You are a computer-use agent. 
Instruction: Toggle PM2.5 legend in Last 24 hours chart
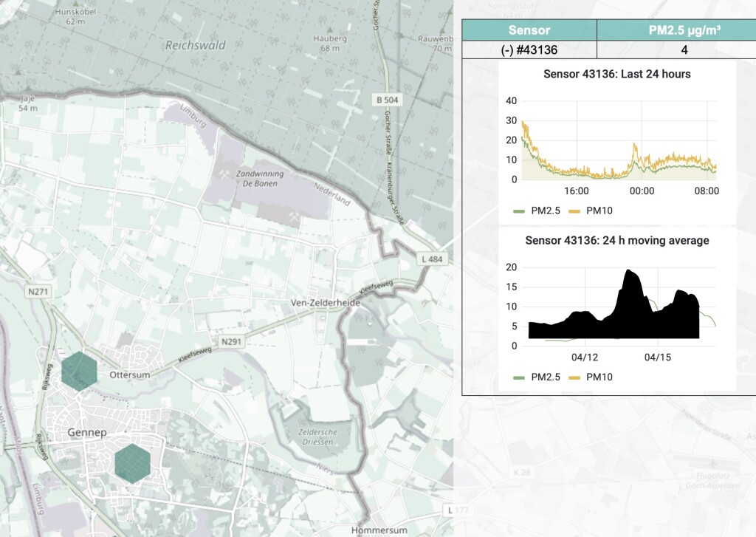[x=537, y=211]
